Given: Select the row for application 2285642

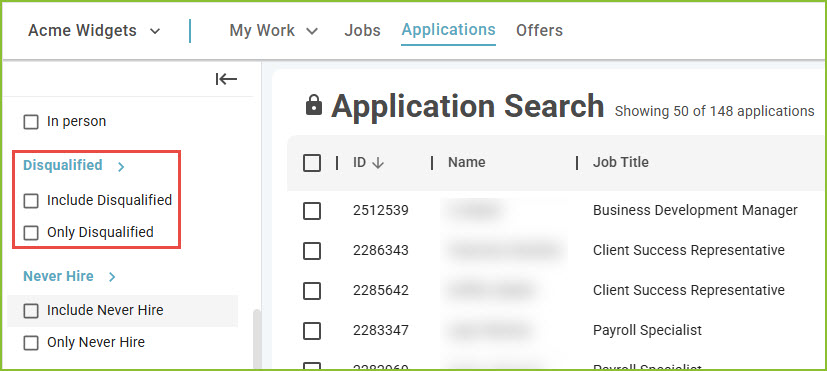Looking at the screenshot, I should pyautogui.click(x=312, y=291).
